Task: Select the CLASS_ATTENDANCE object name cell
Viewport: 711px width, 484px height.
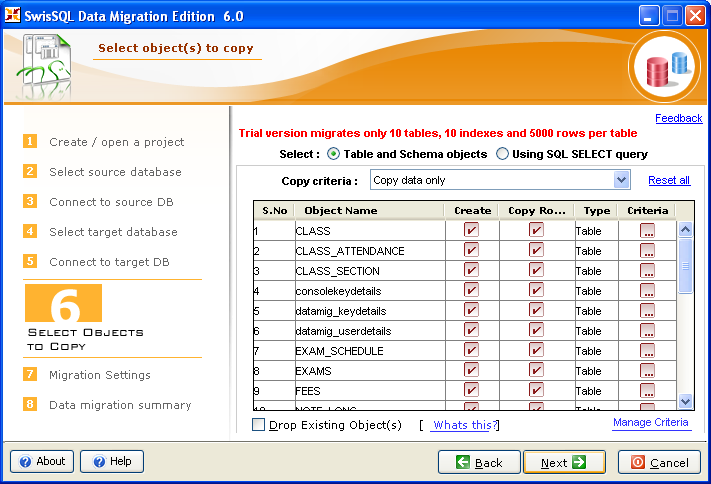Action: tap(370, 251)
